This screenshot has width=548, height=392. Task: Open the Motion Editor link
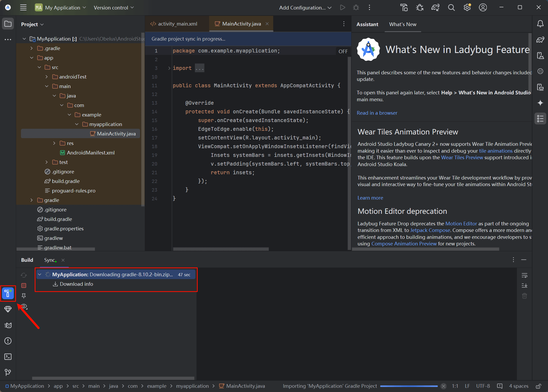tap(461, 224)
